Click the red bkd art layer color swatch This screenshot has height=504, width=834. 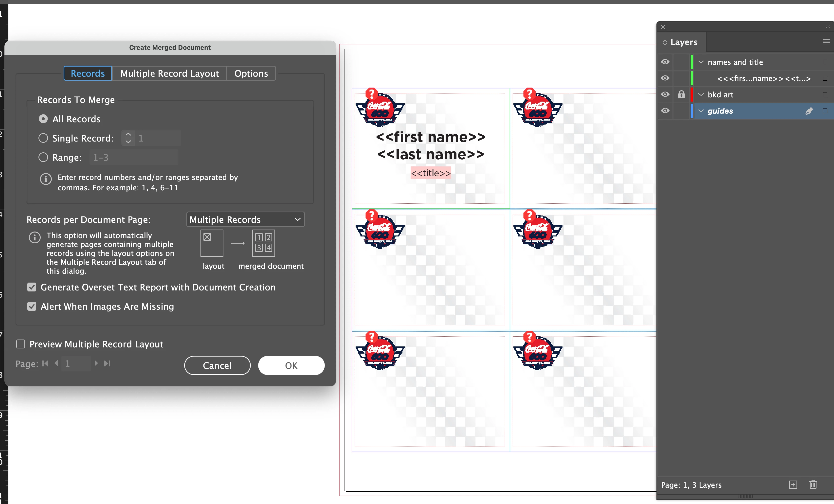click(x=692, y=94)
